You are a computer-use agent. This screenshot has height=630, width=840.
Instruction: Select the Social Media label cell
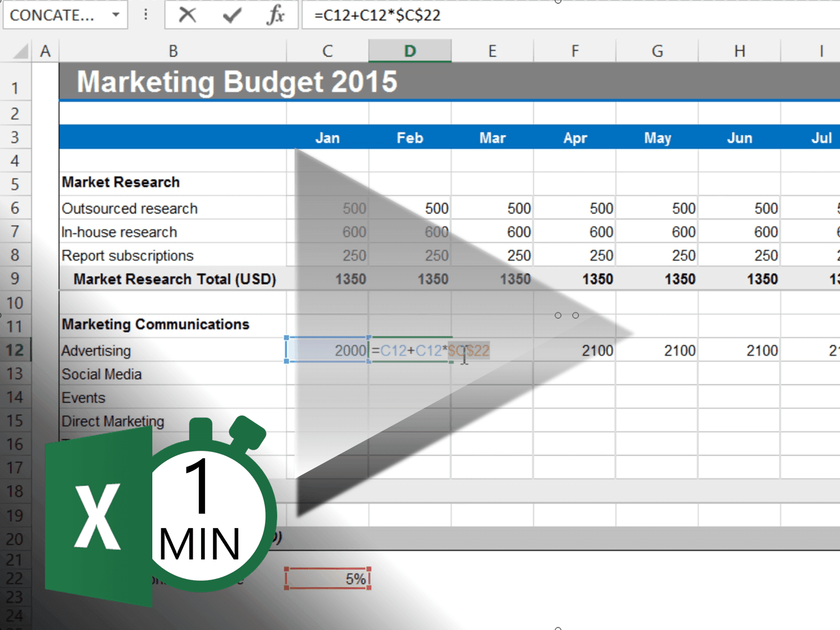pos(173,374)
